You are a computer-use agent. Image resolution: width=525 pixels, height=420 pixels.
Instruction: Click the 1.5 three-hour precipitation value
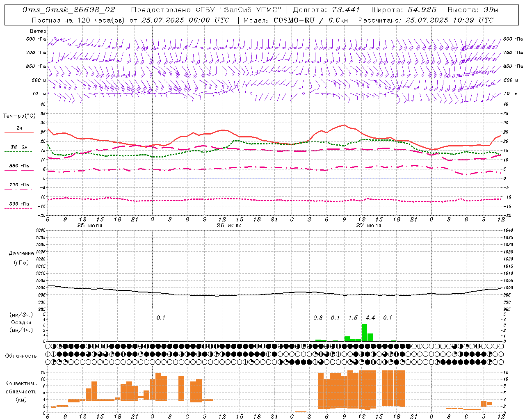pyautogui.click(x=353, y=317)
